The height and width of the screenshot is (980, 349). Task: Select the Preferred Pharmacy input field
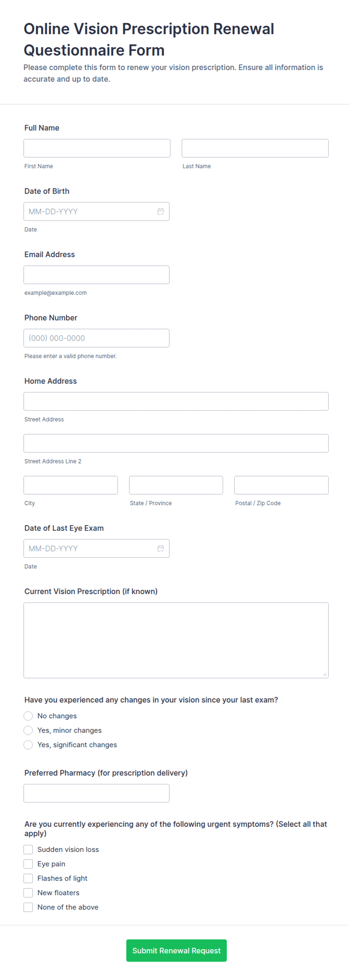coord(96,793)
